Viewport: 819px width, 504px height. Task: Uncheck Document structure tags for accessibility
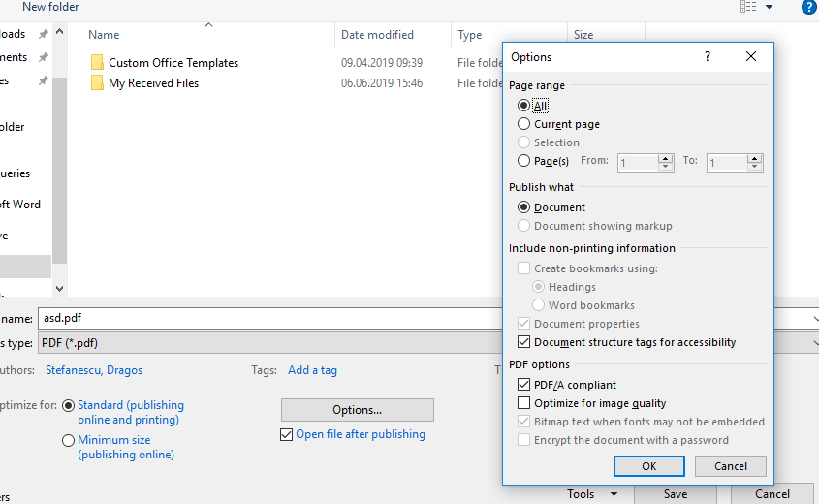(x=524, y=342)
